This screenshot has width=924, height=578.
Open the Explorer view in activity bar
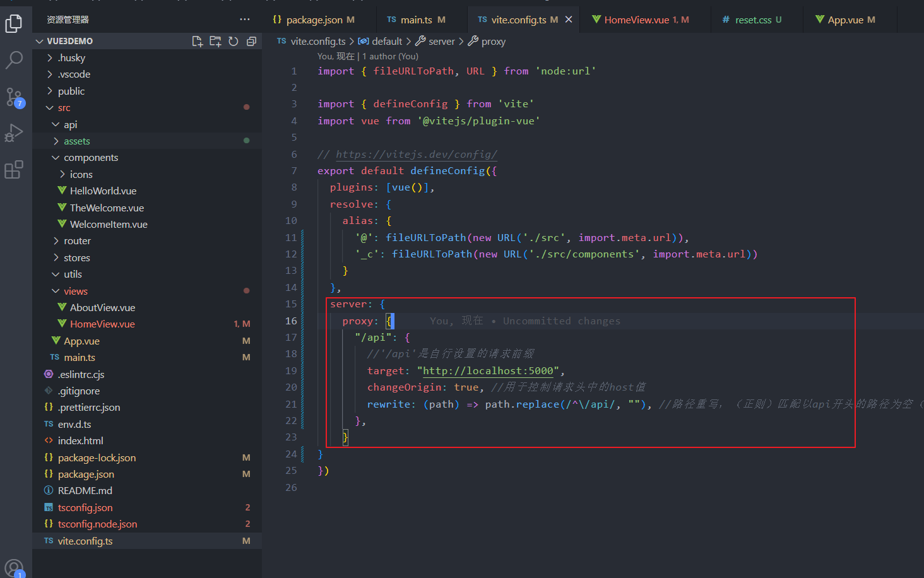[14, 23]
